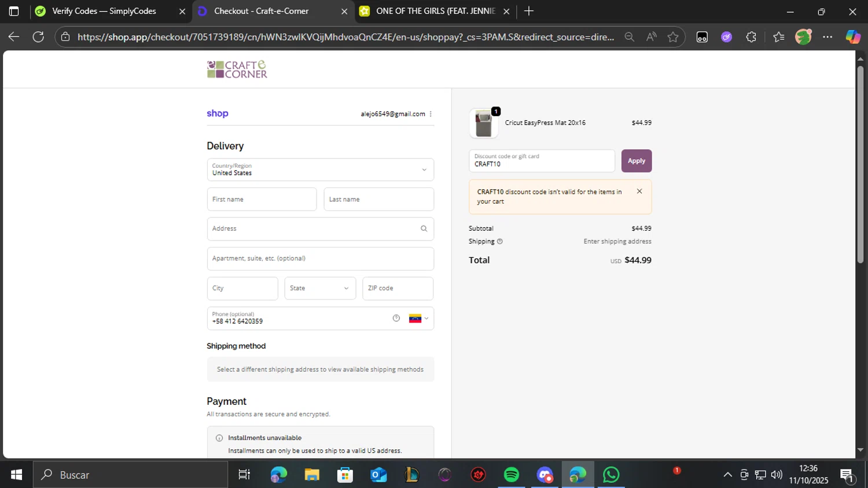Click the page vertical scrollbar

860,165
